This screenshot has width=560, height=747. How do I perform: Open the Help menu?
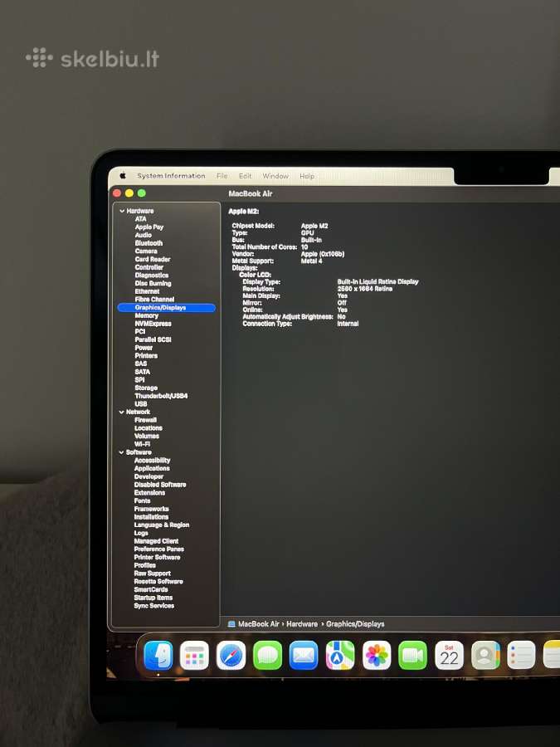click(x=307, y=176)
